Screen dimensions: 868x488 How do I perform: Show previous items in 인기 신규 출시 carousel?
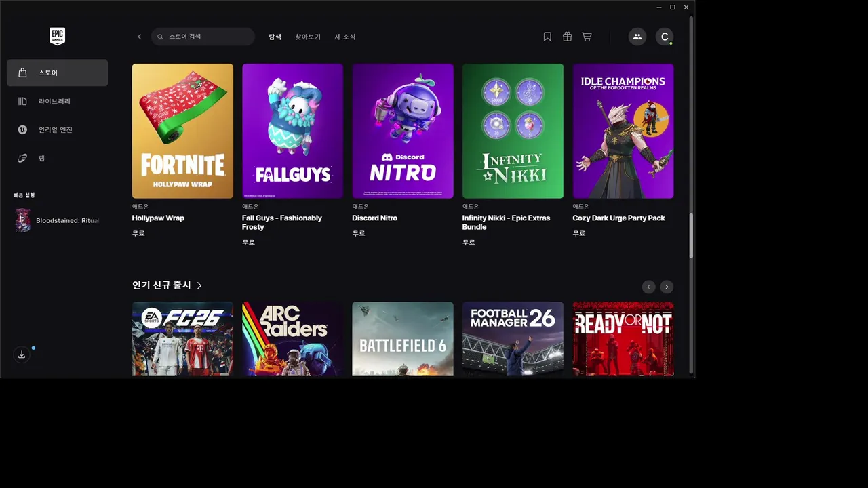pos(649,287)
